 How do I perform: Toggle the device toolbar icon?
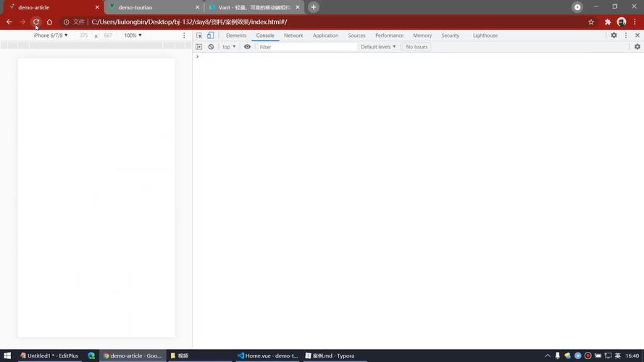pos(210,35)
